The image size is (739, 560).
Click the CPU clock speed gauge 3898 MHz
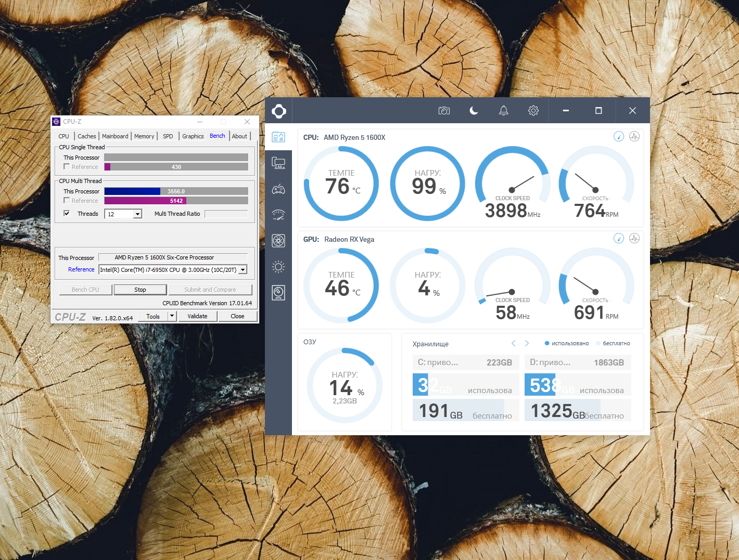513,184
